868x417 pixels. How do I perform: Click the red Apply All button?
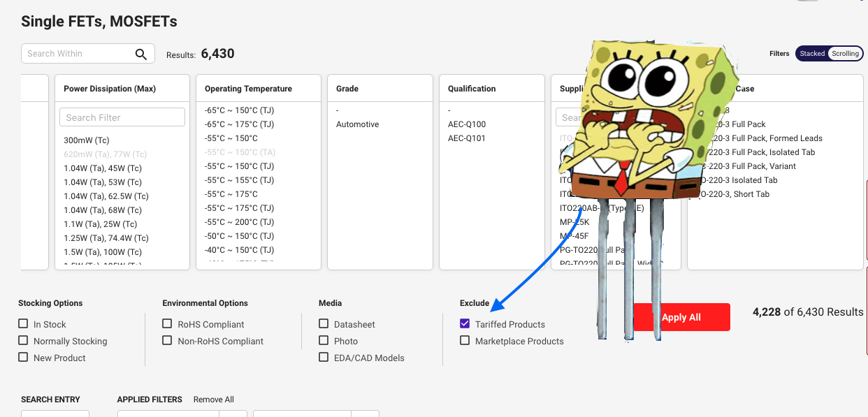coord(681,317)
